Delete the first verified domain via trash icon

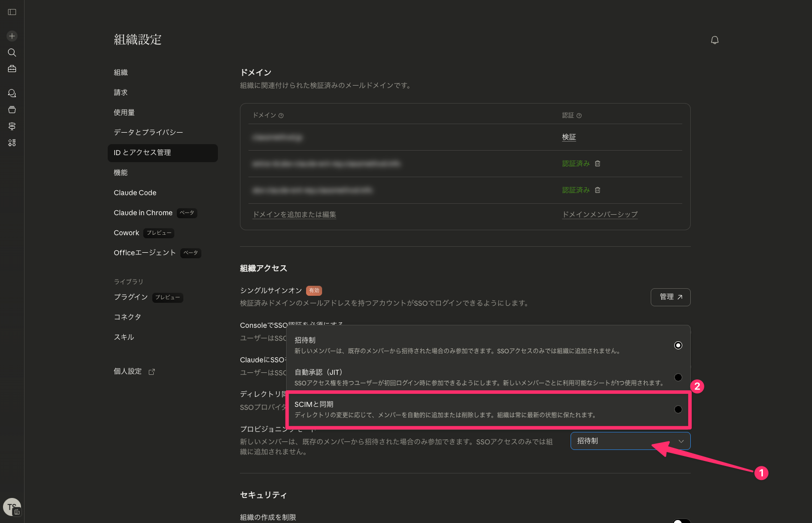point(598,164)
